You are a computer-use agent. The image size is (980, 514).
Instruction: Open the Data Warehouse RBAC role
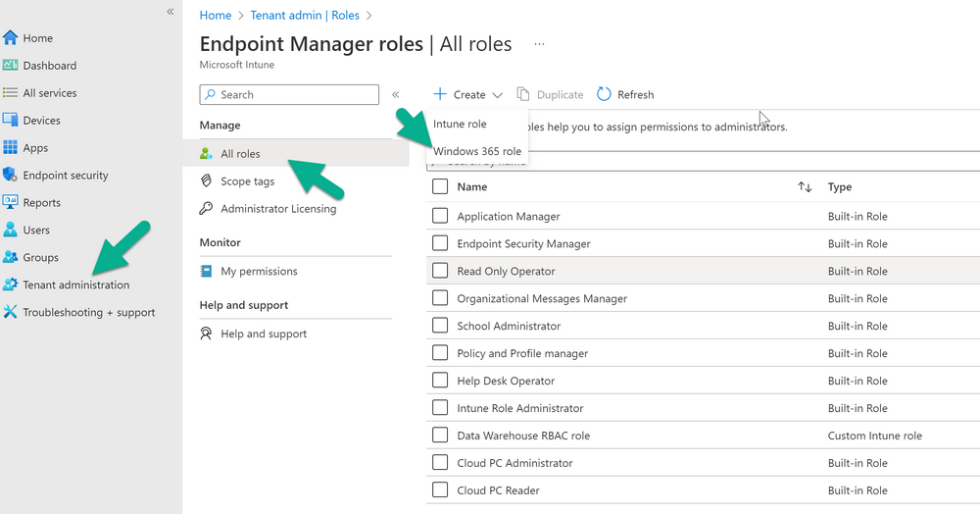[x=523, y=436]
